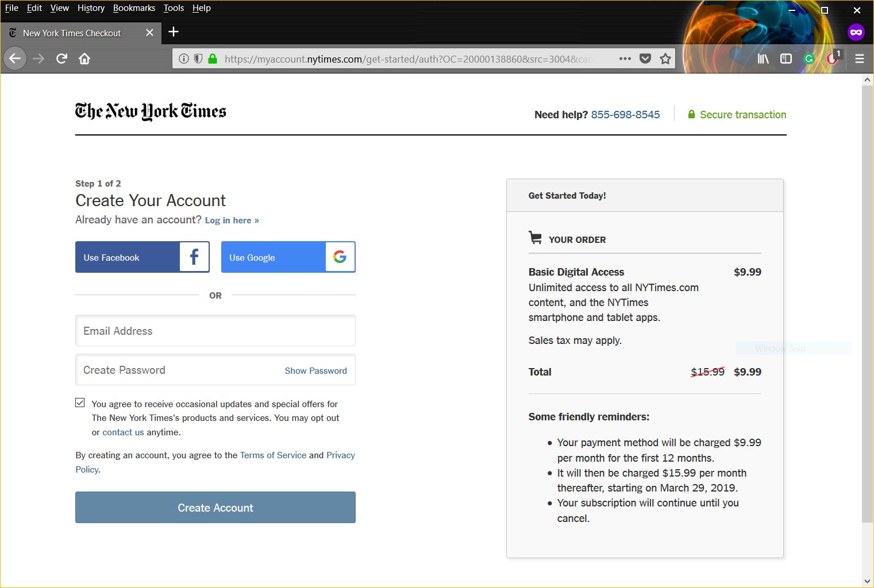Image resolution: width=874 pixels, height=588 pixels.
Task: Reload the current page
Action: point(61,59)
